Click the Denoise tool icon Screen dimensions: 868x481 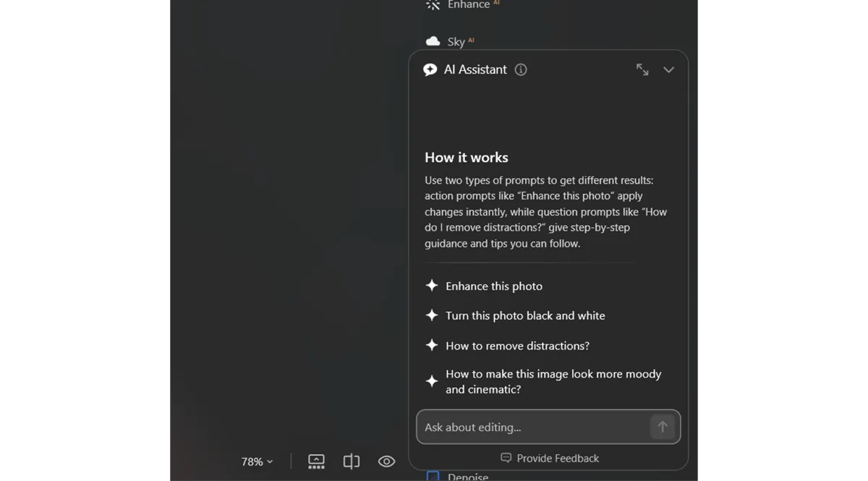tap(433, 476)
